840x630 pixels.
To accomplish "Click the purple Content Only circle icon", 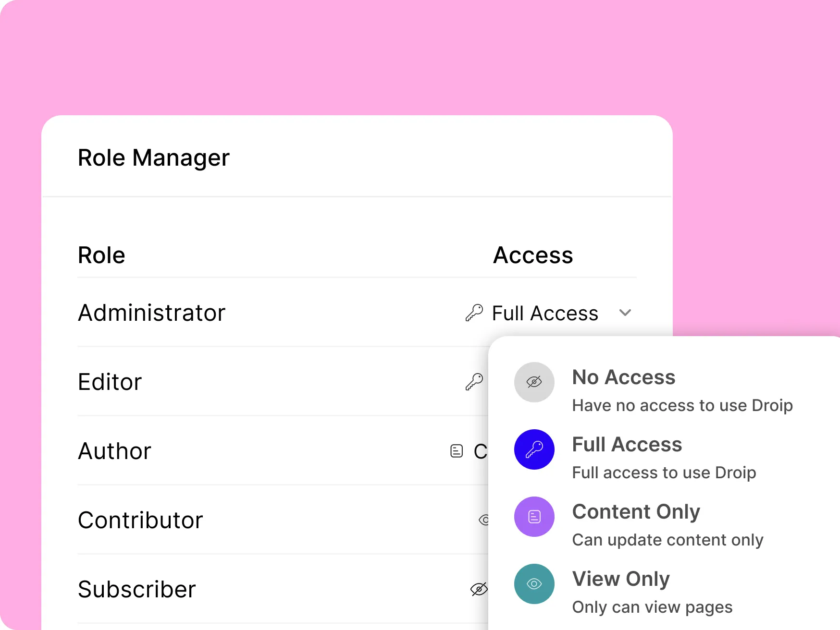I will [x=534, y=517].
